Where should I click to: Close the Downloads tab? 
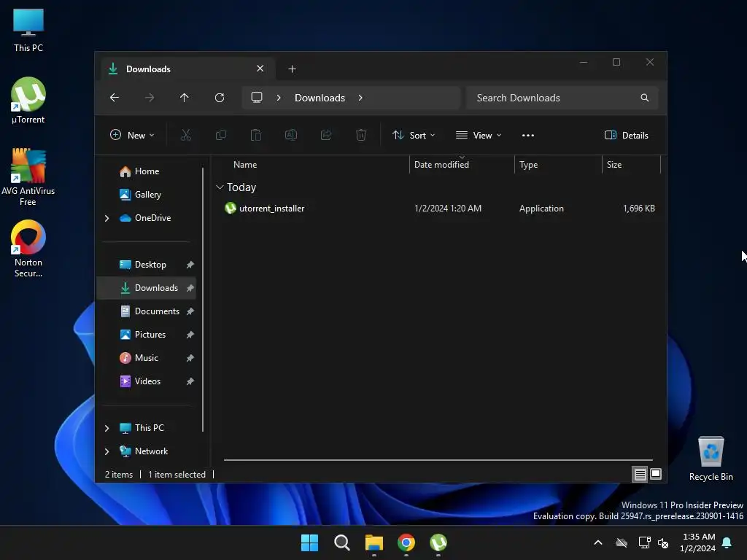pos(260,69)
